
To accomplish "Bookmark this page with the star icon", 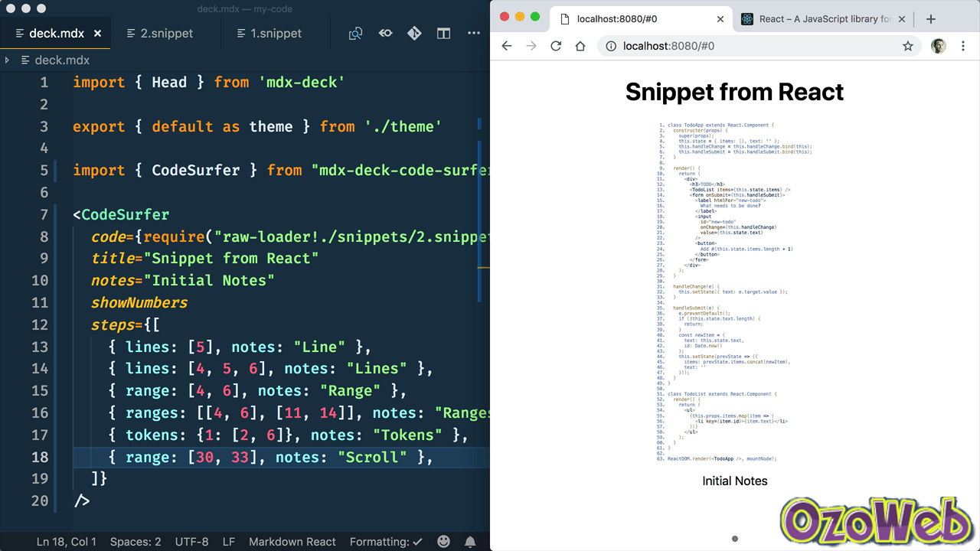I will coord(908,46).
